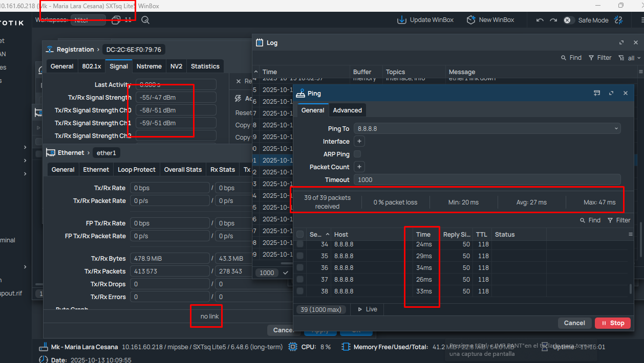Click the Update WinBox download icon
Screen dimensions: 644x363
402,20
